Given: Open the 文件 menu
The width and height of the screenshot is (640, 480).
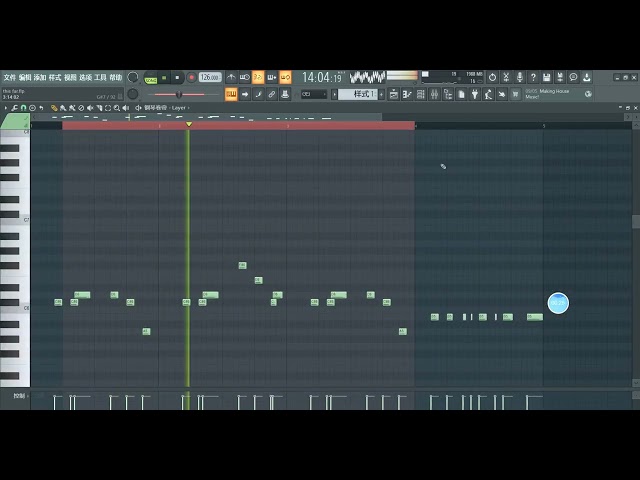Looking at the screenshot, I should pyautogui.click(x=9, y=77).
